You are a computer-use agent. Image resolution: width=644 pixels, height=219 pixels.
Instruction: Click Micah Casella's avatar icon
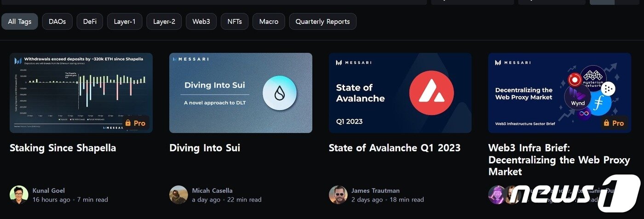tap(178, 195)
